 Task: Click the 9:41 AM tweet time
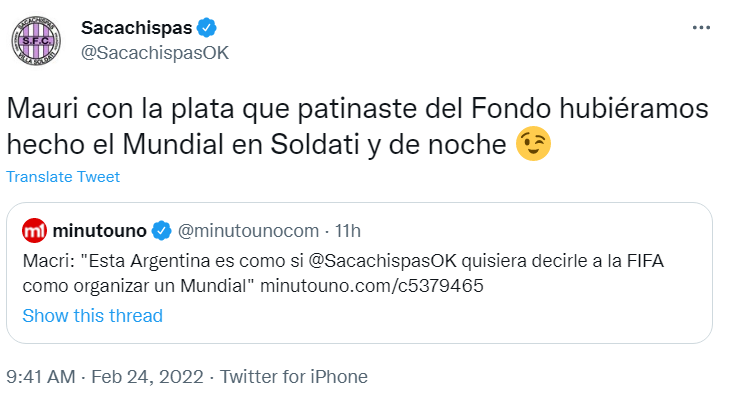[41, 376]
